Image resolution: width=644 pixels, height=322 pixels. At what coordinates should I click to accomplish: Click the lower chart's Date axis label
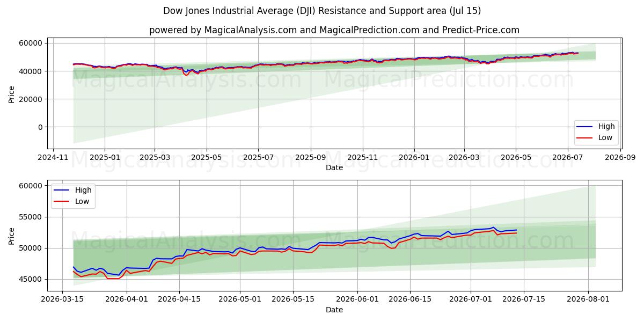pos(334,310)
